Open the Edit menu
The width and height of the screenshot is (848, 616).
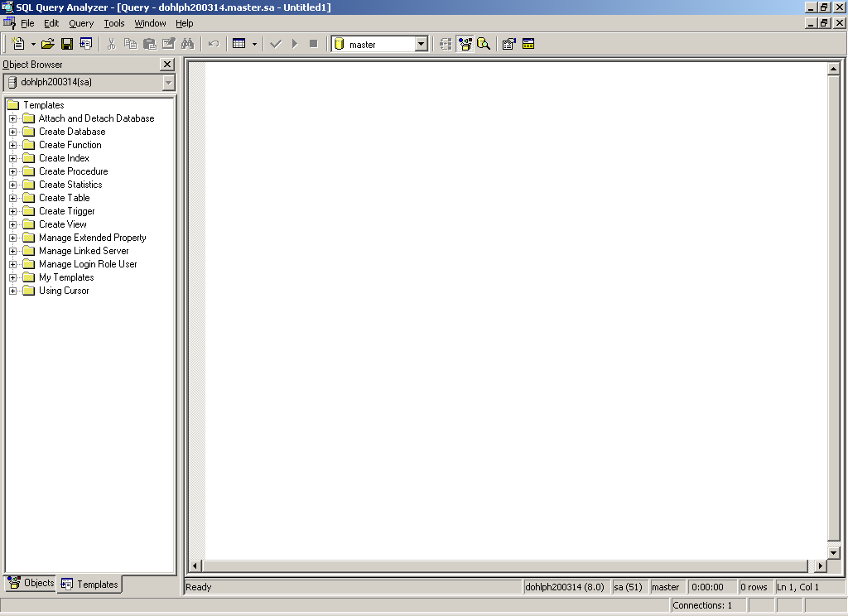point(51,23)
